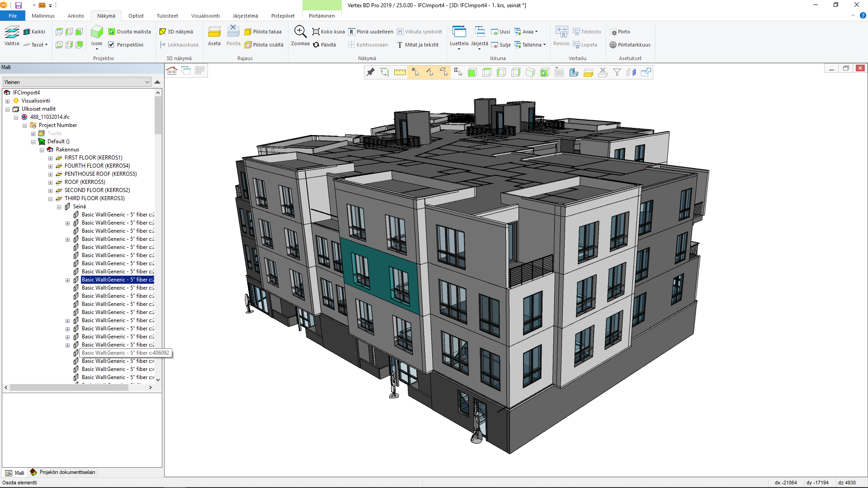Open the Tasot dropdown

(x=36, y=45)
